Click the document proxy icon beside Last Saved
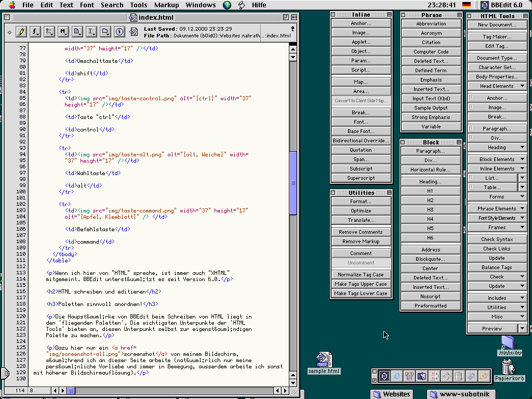This screenshot has height=399, width=532. point(134,32)
